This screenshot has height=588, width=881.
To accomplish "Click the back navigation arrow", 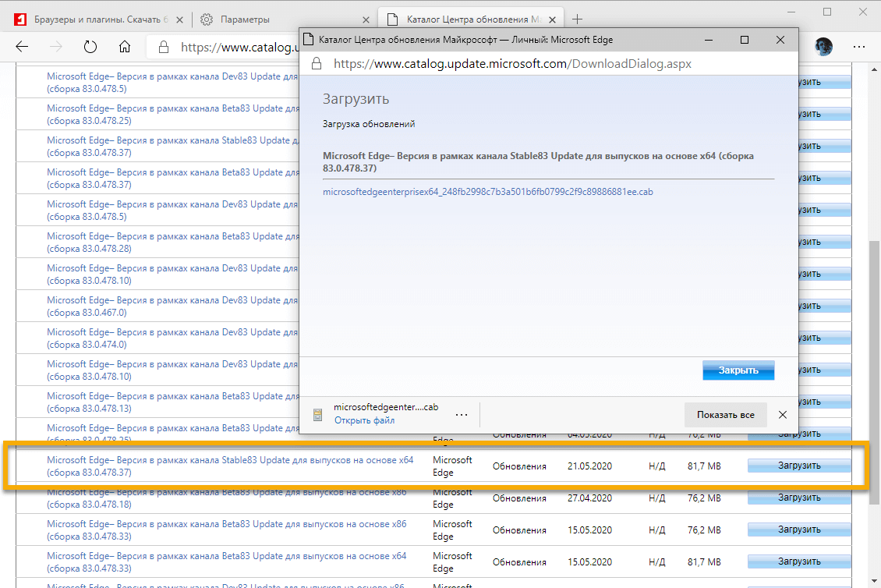I will (22, 47).
